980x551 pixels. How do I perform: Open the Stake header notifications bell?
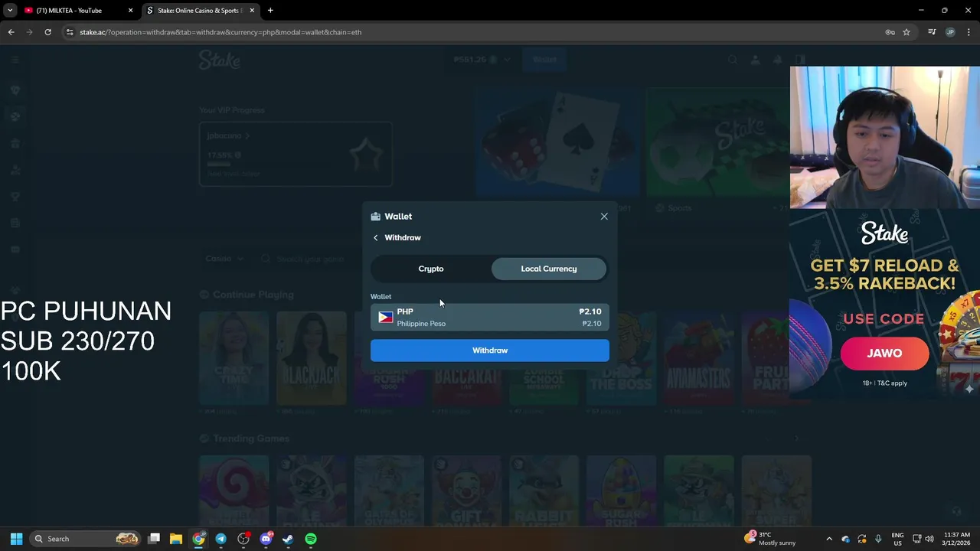tap(777, 60)
